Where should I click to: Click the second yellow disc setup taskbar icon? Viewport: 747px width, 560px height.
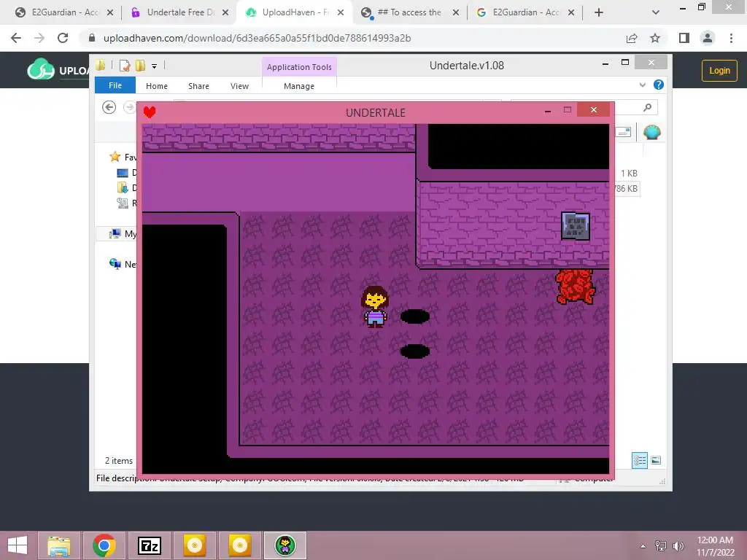239,545
